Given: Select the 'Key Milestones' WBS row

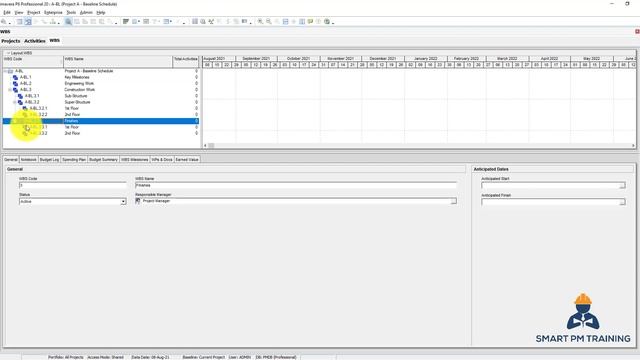Looking at the screenshot, I should click(101, 77).
